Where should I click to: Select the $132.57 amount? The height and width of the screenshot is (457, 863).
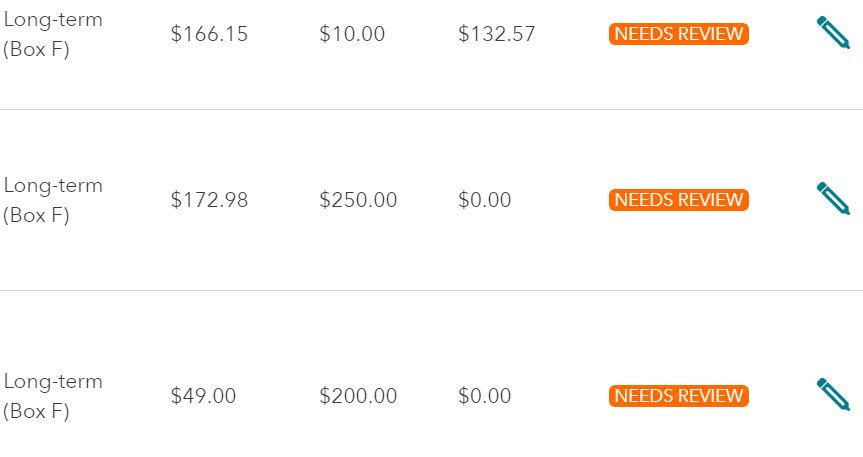click(496, 34)
